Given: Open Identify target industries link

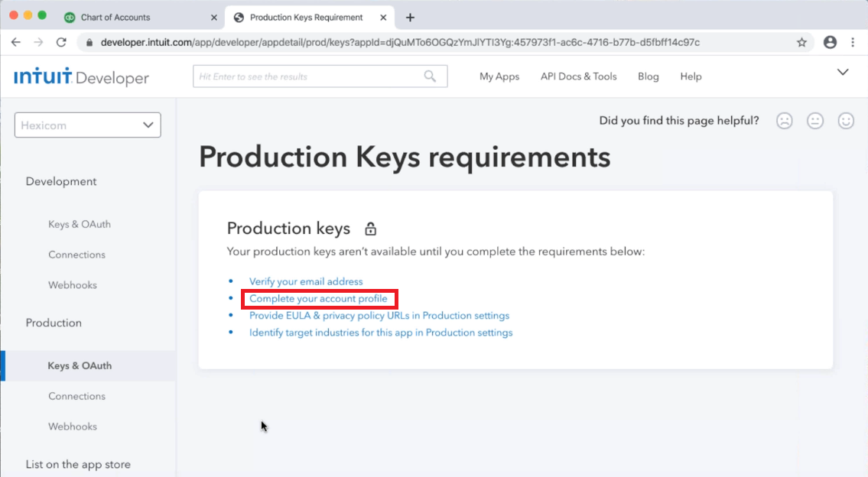Looking at the screenshot, I should pos(381,333).
